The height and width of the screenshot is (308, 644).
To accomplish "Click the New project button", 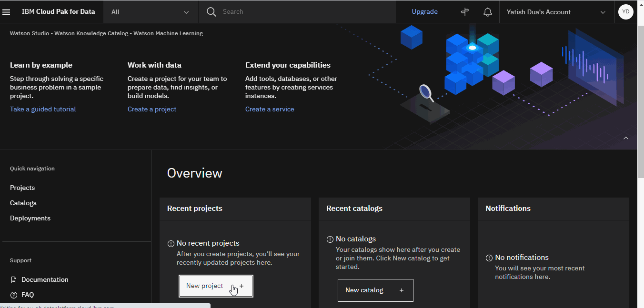I will pyautogui.click(x=216, y=286).
